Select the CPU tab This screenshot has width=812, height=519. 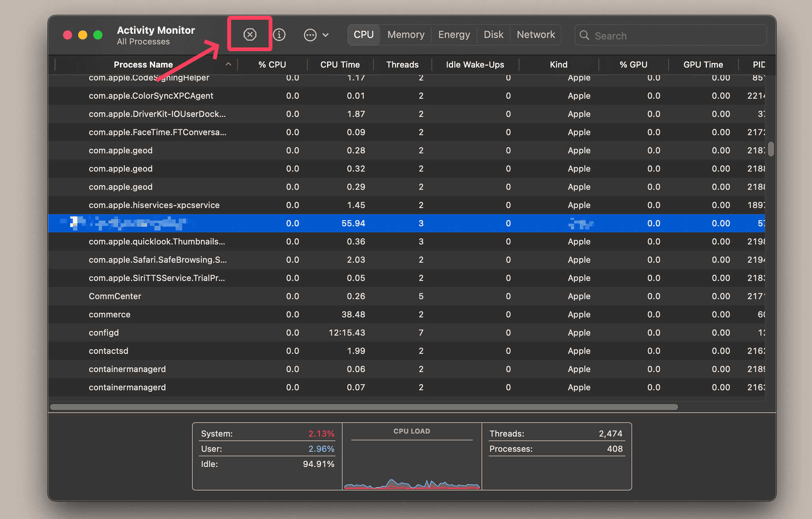363,35
